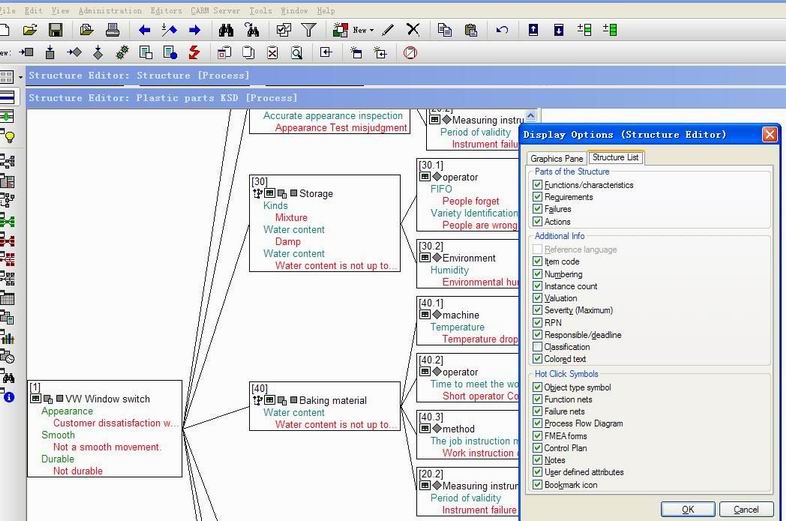
Task: Click the Print icon in toolbar
Action: (113, 30)
